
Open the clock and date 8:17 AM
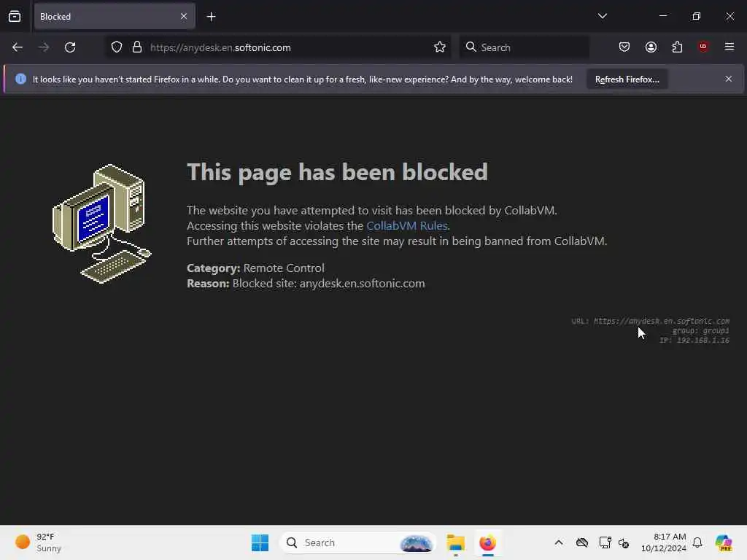(663, 542)
